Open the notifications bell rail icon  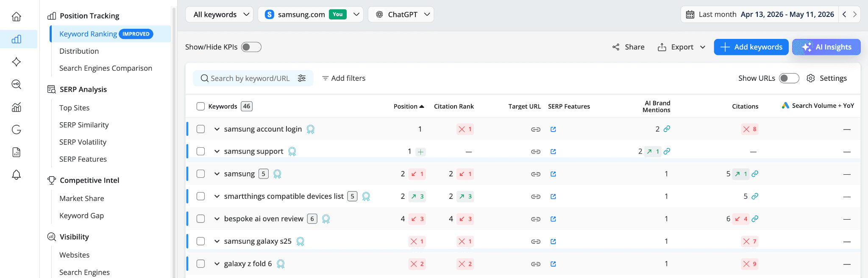click(17, 175)
